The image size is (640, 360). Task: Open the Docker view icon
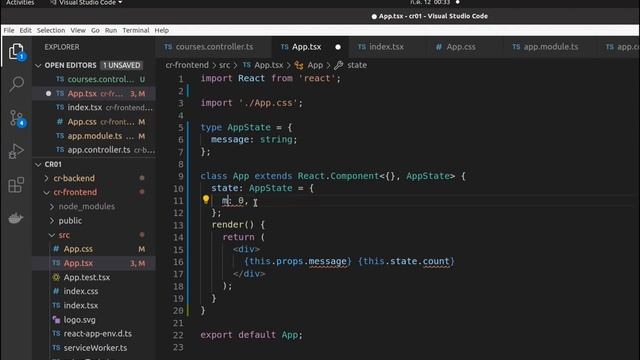[16, 218]
